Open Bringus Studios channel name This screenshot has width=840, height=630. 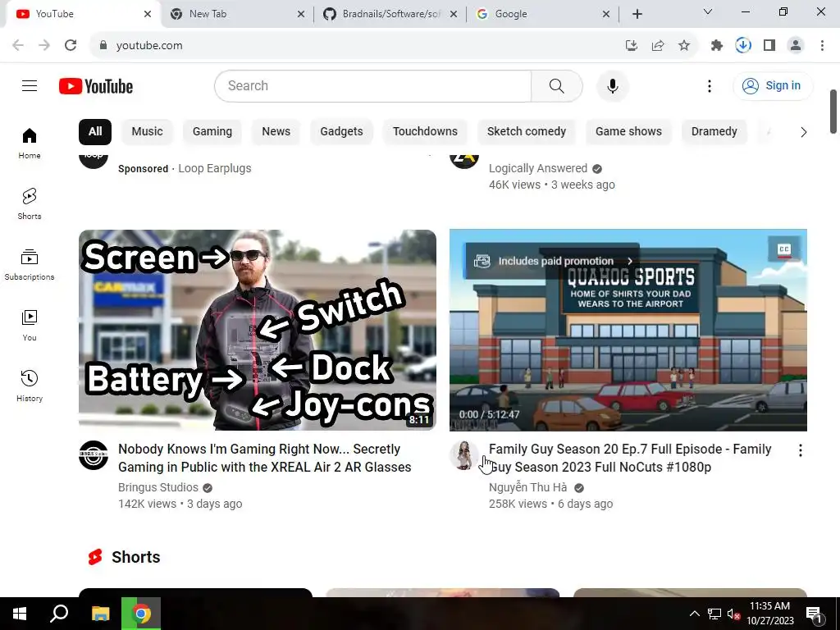point(158,487)
